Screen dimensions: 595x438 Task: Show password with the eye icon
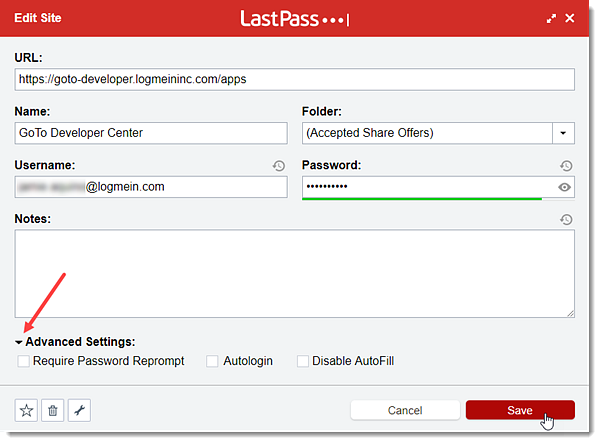coord(564,187)
